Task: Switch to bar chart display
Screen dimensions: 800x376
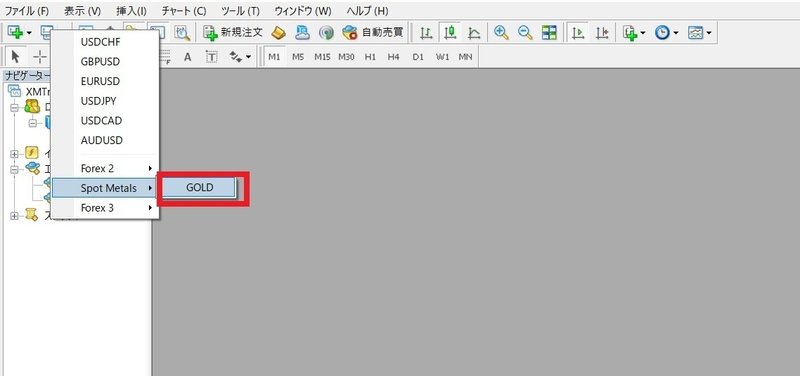Action: pyautogui.click(x=426, y=33)
